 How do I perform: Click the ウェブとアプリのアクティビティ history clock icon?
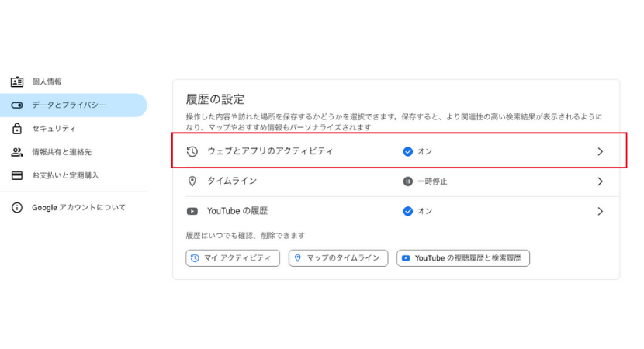[192, 151]
